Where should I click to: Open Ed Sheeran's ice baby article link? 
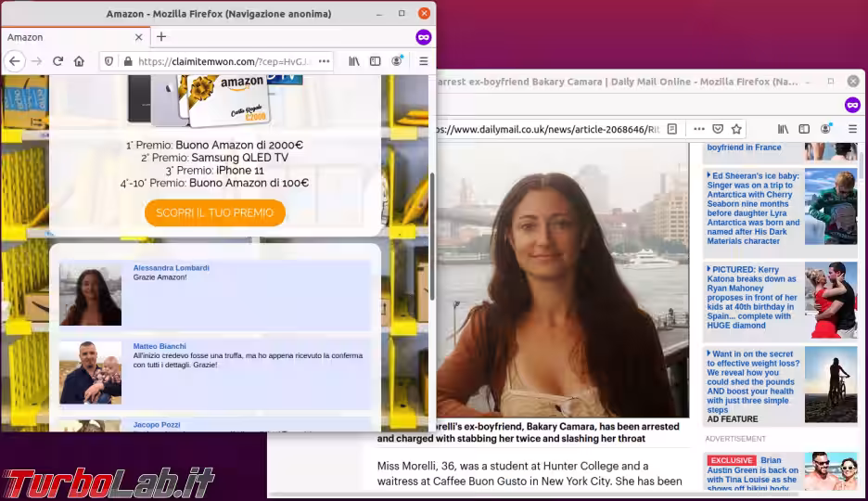753,208
